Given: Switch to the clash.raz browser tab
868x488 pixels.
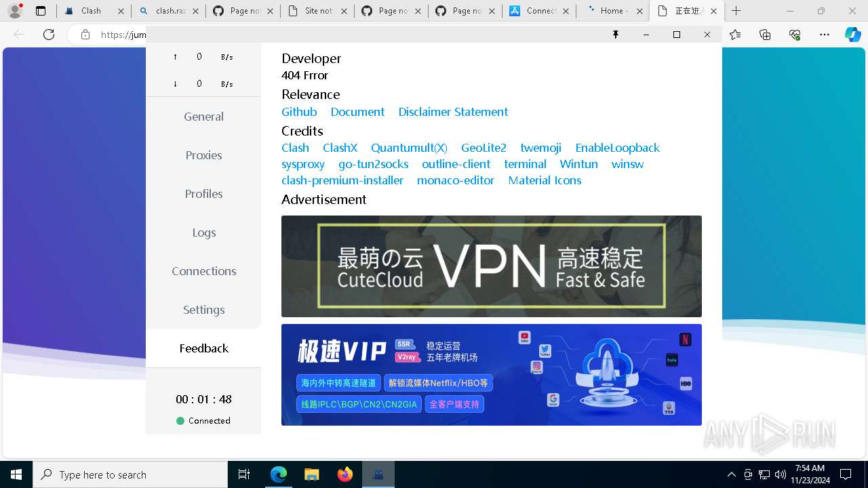Looking at the screenshot, I should click(x=169, y=11).
